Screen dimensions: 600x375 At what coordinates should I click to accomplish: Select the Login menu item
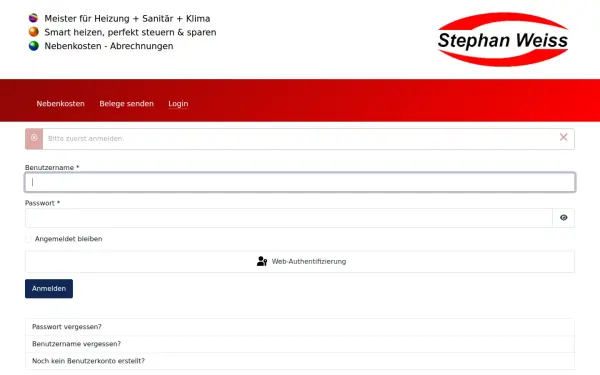tap(178, 104)
